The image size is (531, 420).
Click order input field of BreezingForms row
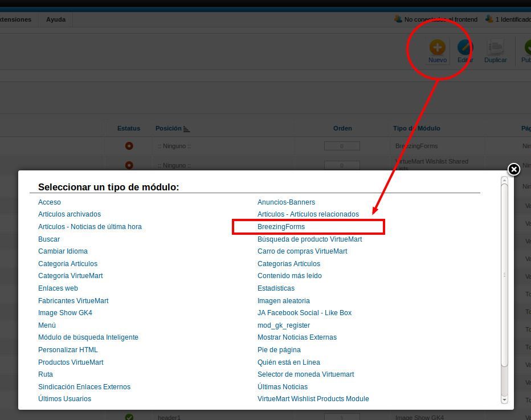[x=342, y=146]
